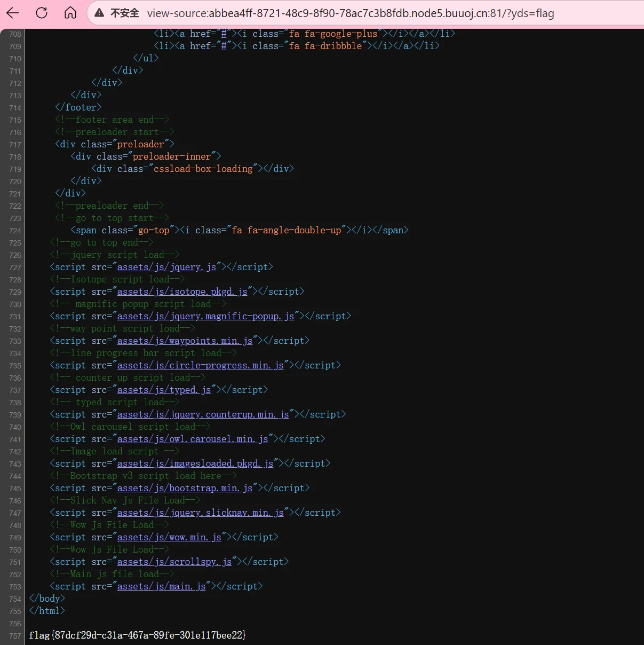Follow the jquery.magnific-popup.js link

click(x=205, y=316)
